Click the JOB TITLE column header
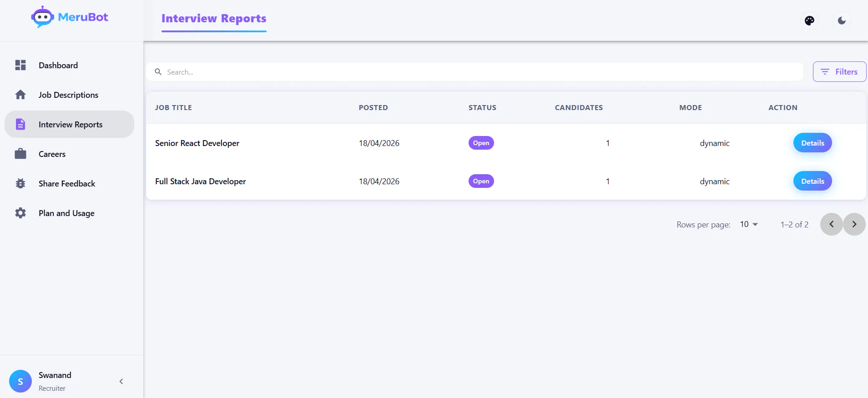868x398 pixels. point(173,108)
